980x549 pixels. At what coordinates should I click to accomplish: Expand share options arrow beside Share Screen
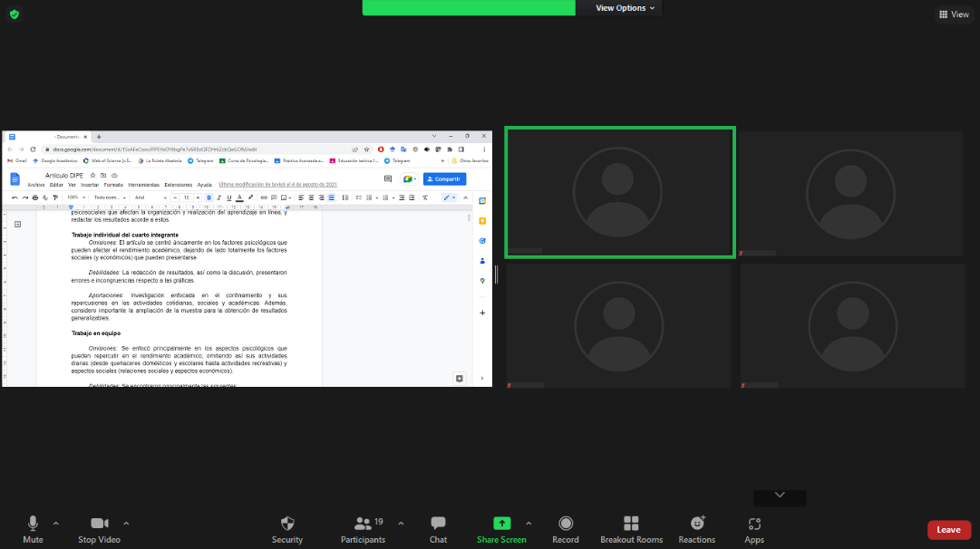[529, 523]
